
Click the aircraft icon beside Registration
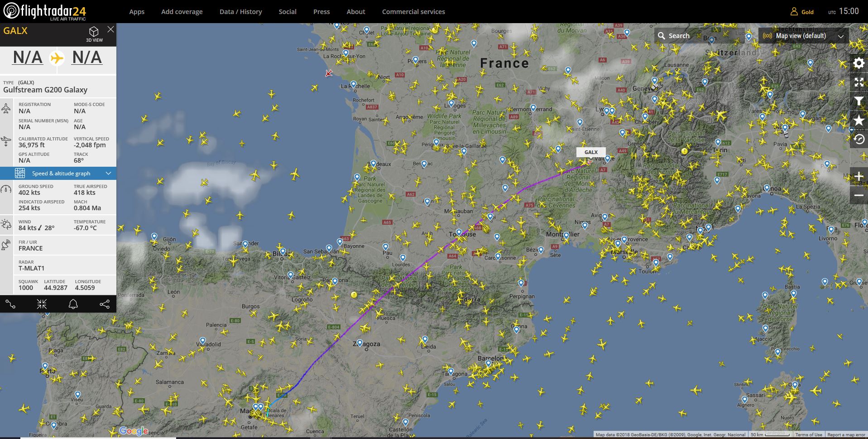click(6, 108)
